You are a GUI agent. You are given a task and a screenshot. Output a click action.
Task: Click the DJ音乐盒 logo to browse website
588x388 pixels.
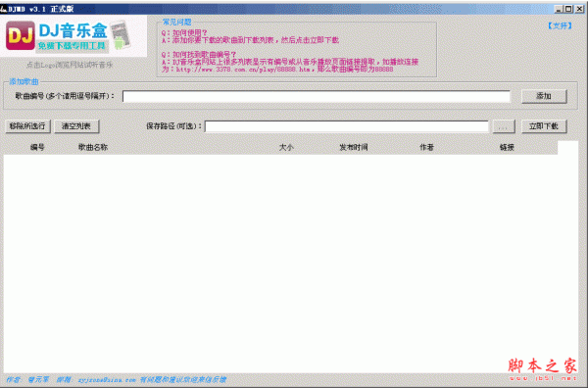pyautogui.click(x=73, y=36)
